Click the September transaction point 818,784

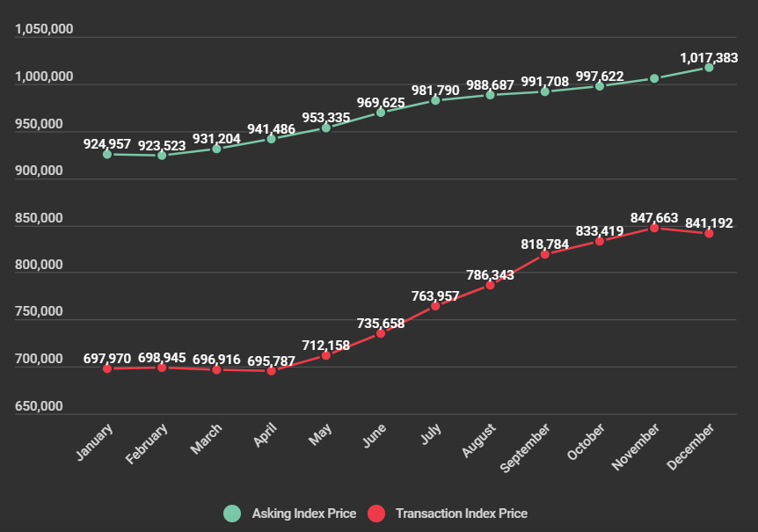545,254
